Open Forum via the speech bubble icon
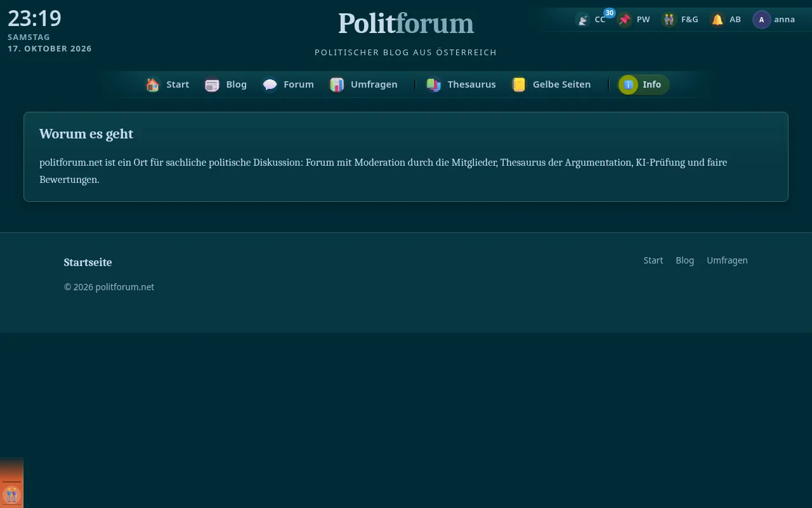The height and width of the screenshot is (508, 812). tap(270, 84)
